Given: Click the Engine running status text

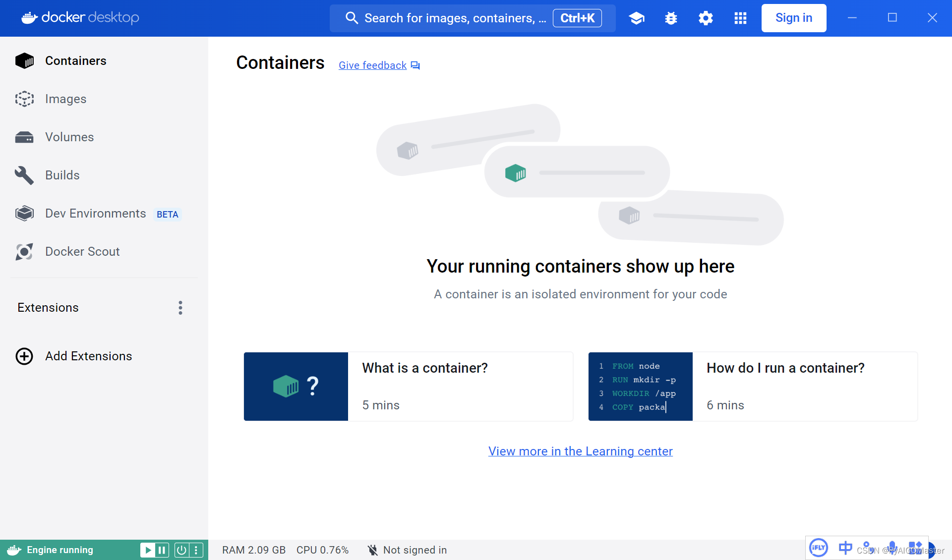Looking at the screenshot, I should [x=60, y=550].
